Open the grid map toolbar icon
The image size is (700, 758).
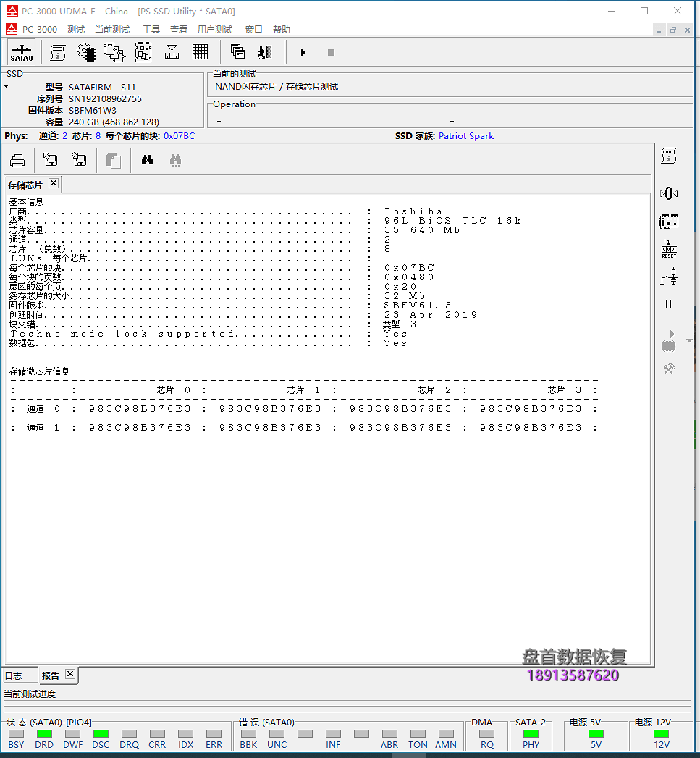[x=200, y=52]
